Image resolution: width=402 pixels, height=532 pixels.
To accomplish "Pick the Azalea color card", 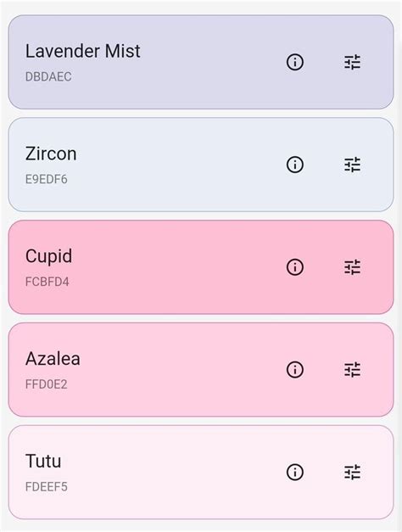I will [201, 369].
